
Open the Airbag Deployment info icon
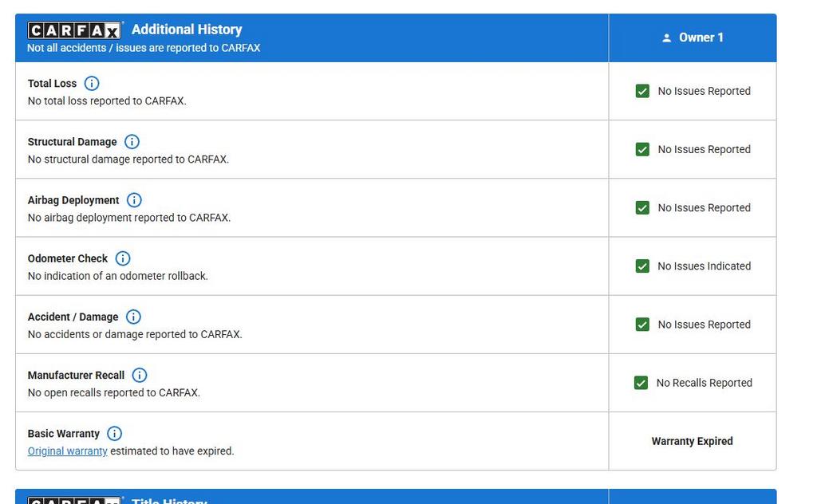coord(134,200)
